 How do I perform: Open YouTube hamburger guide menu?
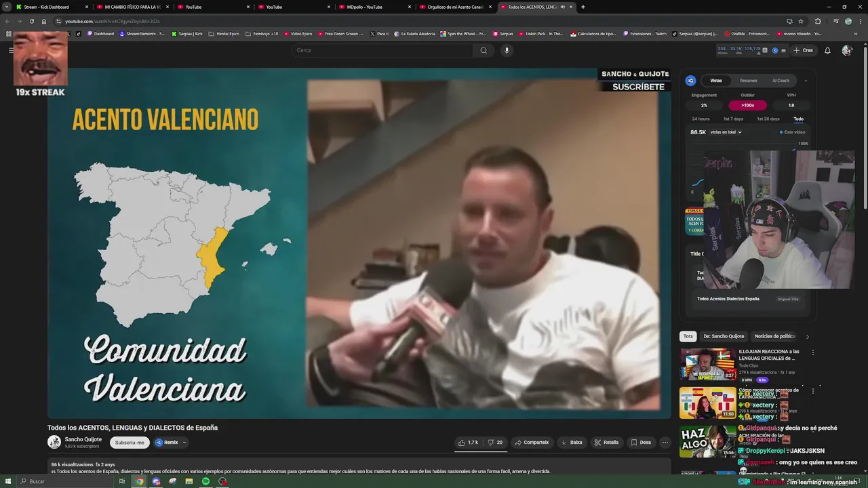click(11, 50)
